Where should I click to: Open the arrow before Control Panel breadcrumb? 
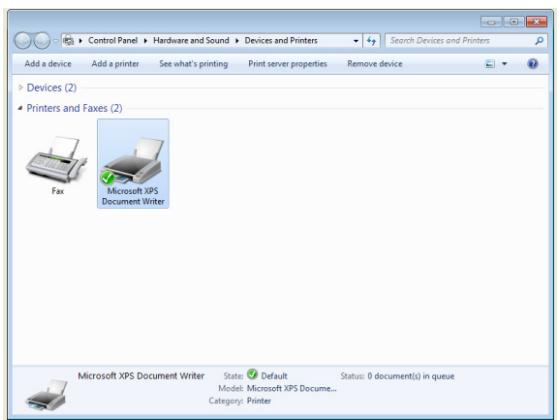click(81, 41)
